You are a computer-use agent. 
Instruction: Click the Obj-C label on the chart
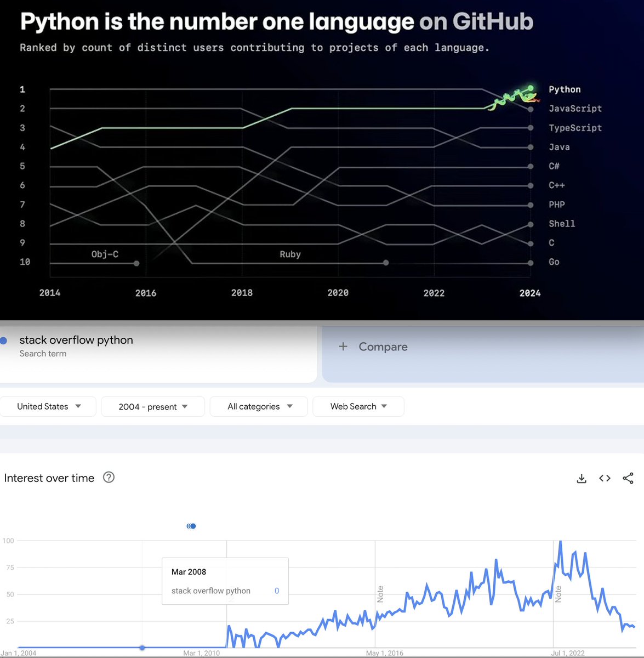pos(105,254)
